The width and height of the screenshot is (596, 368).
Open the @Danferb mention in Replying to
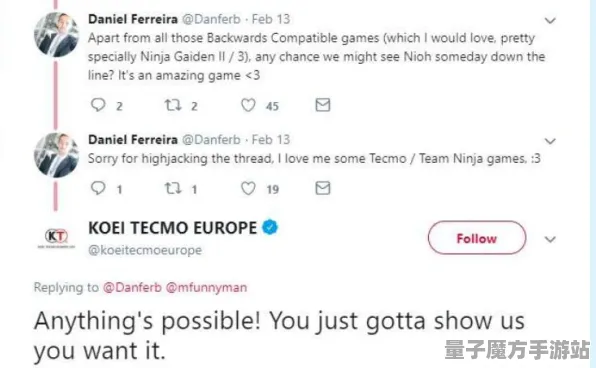point(132,287)
